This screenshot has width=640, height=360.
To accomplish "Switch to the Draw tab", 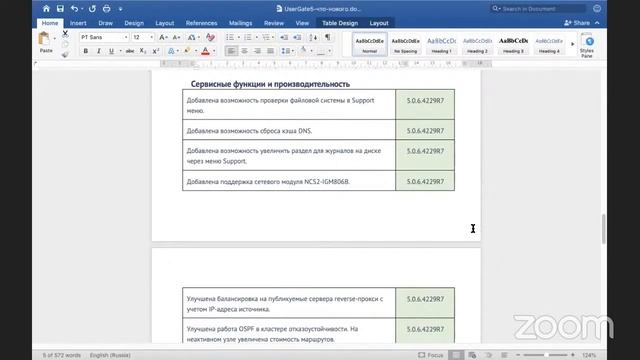I will (105, 23).
